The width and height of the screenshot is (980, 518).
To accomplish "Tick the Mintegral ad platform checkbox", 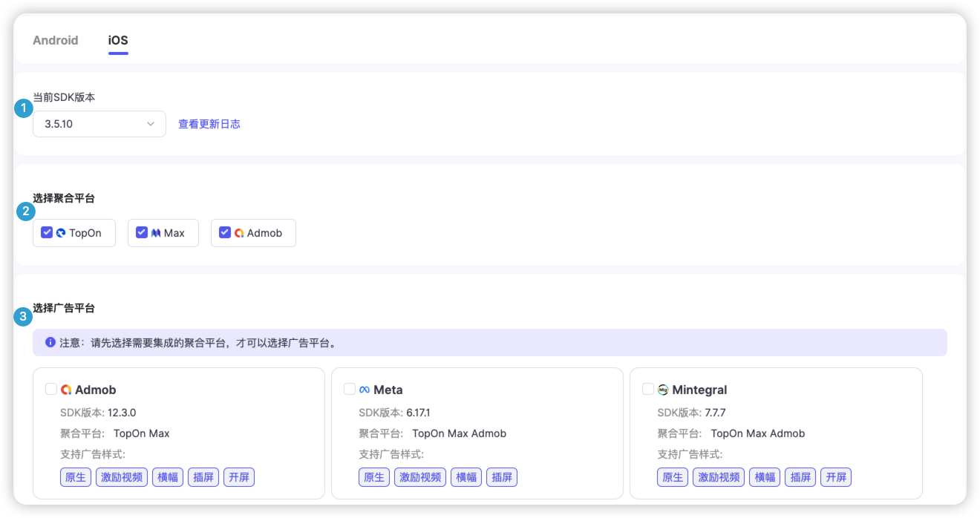I will click(x=648, y=389).
